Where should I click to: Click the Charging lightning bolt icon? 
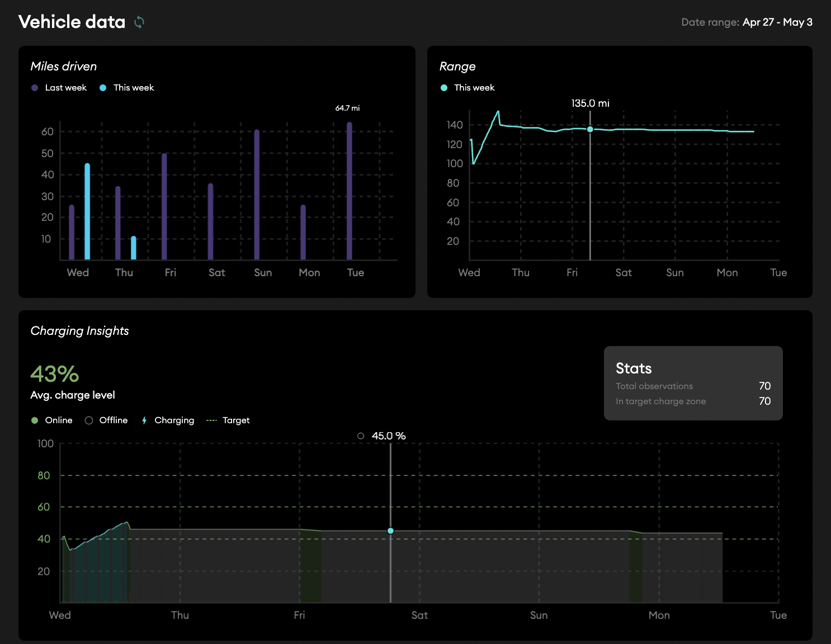[144, 420]
